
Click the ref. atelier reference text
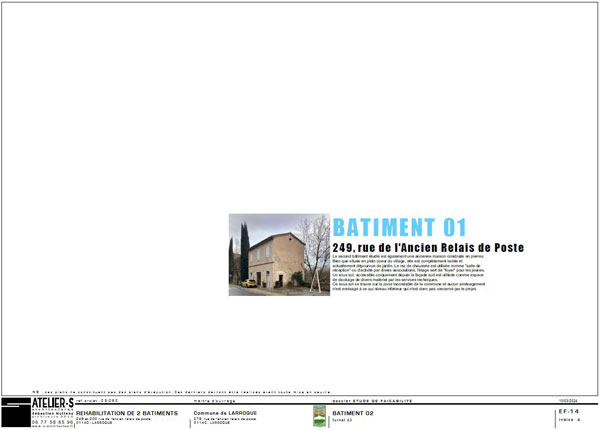(x=97, y=399)
